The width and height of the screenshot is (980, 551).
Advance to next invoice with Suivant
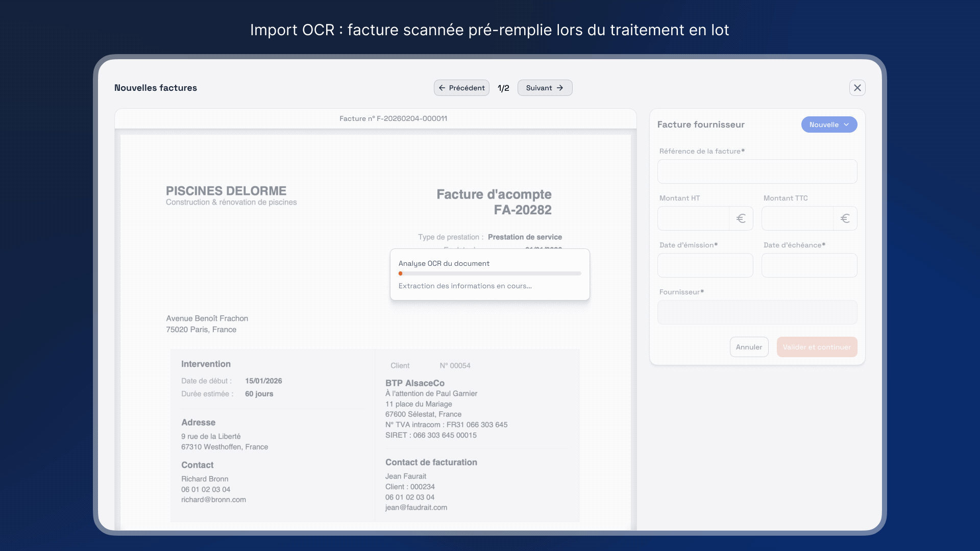[545, 88]
